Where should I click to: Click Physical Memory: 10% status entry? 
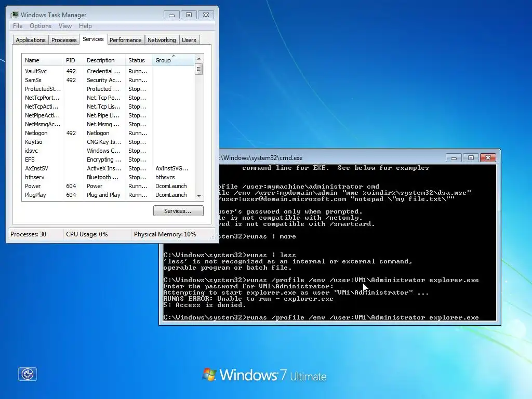pyautogui.click(x=165, y=234)
